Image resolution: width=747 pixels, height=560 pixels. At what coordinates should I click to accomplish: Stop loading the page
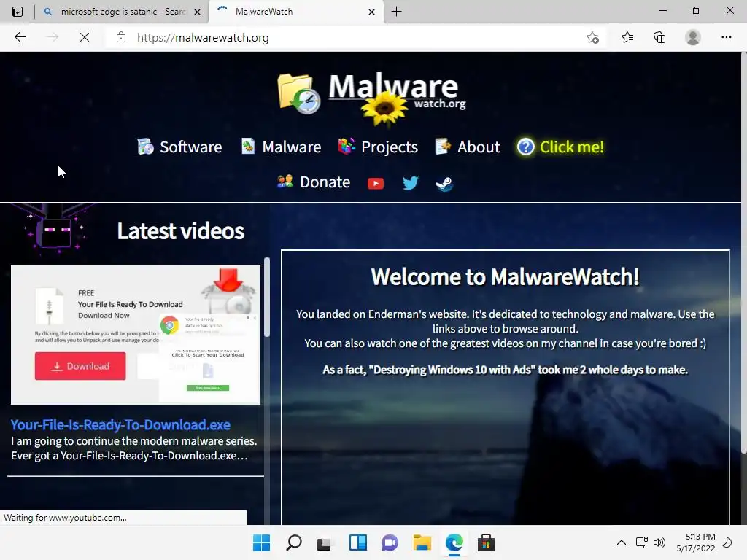85,37
